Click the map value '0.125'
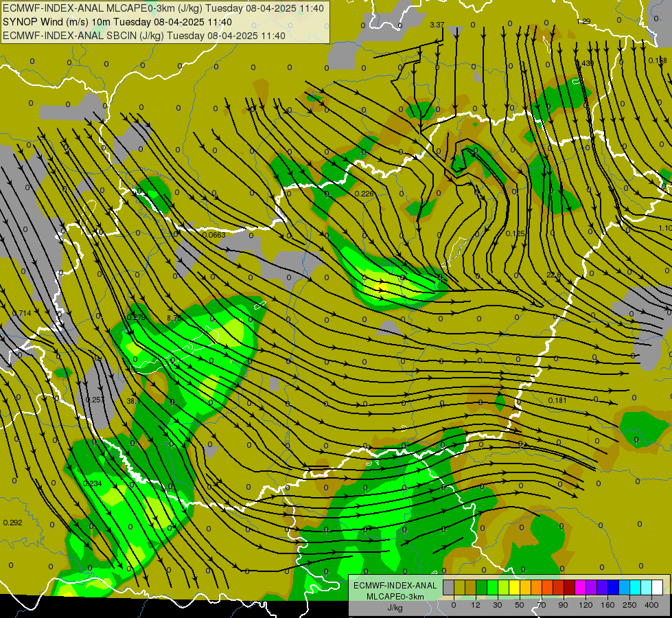The height and width of the screenshot is (618, 672). pos(515,233)
